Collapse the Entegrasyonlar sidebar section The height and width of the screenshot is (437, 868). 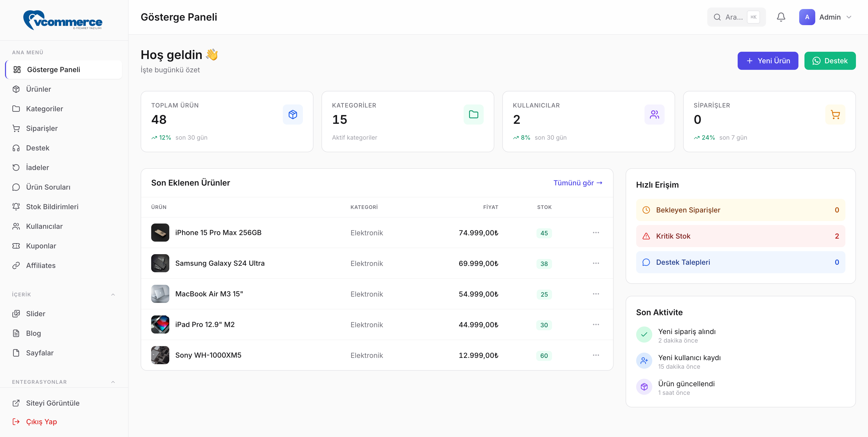tap(113, 382)
